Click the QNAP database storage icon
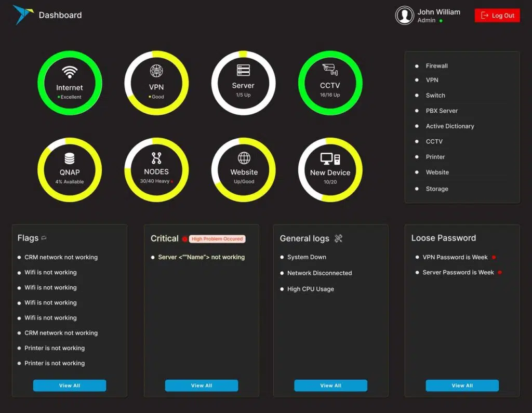Viewport: 532px width, 413px height. pyautogui.click(x=69, y=158)
